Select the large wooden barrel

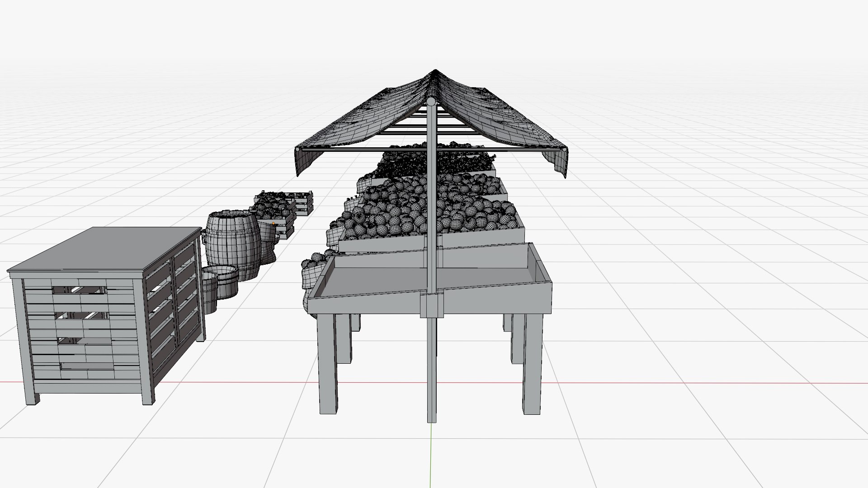pos(233,245)
